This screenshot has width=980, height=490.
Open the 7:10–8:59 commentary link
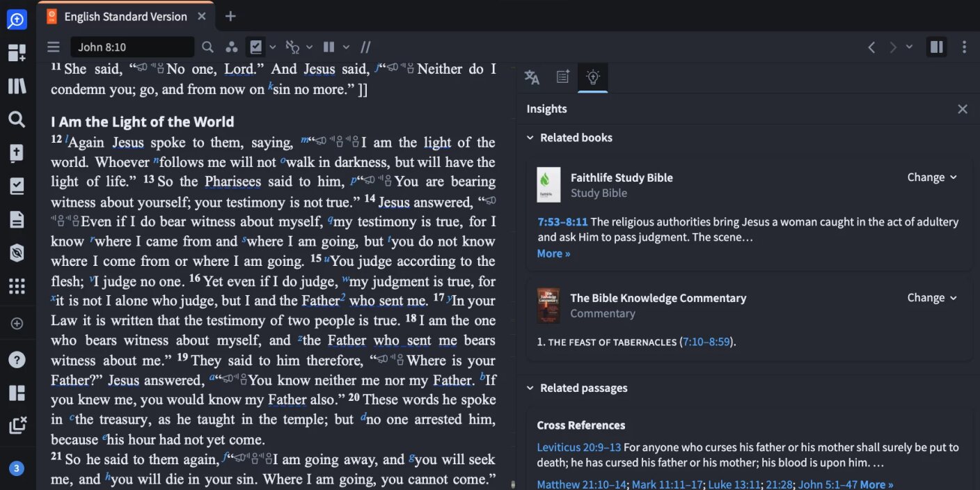pyautogui.click(x=706, y=342)
